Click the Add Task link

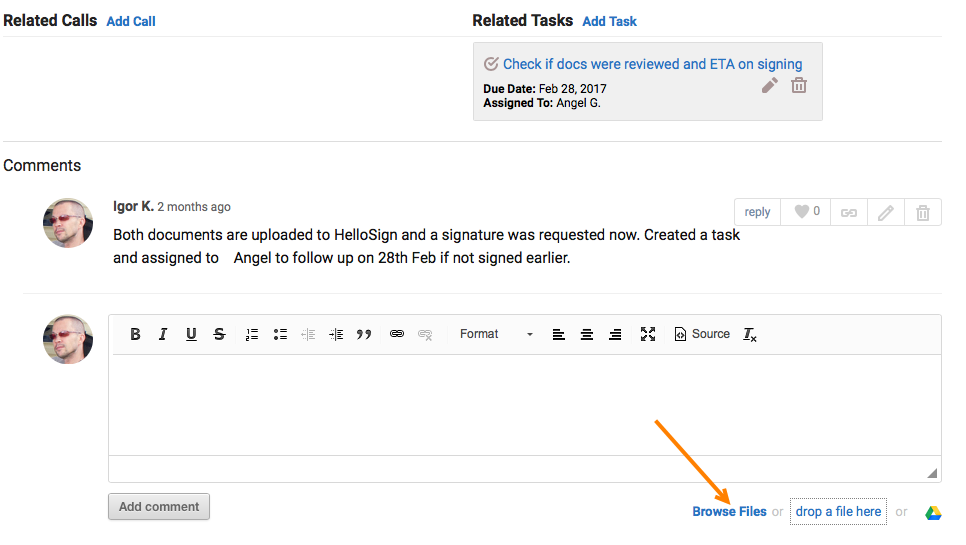609,22
